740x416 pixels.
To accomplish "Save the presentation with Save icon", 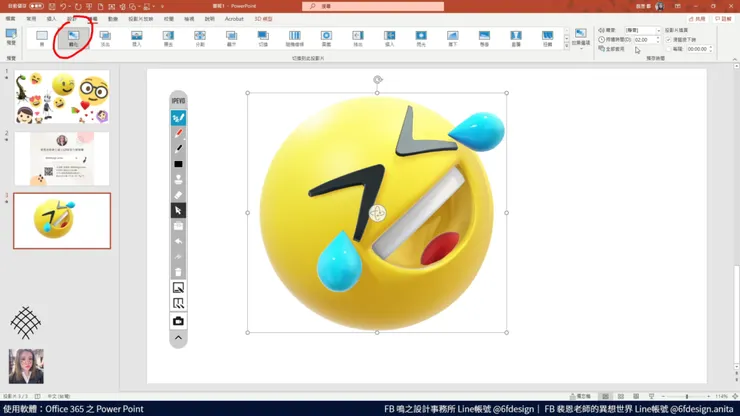I will (x=52, y=7).
